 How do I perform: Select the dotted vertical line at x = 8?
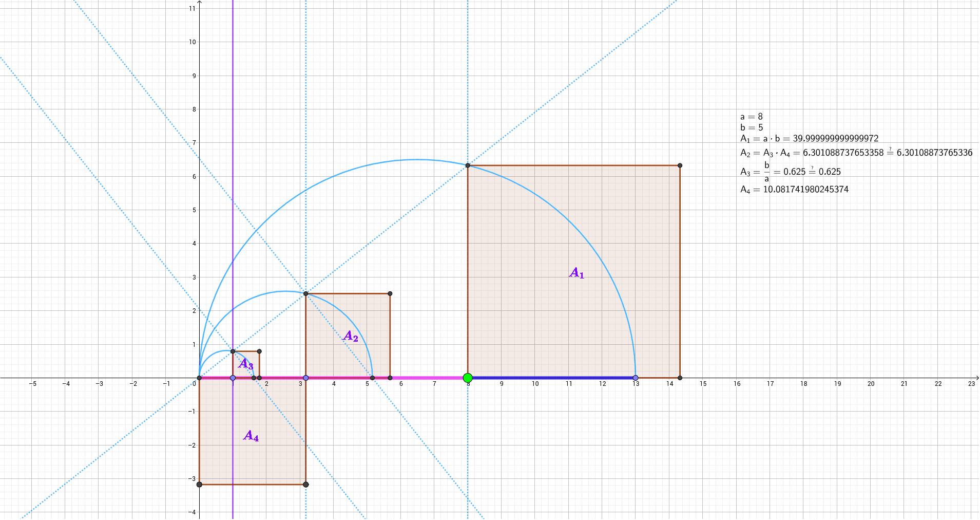tap(468, 77)
